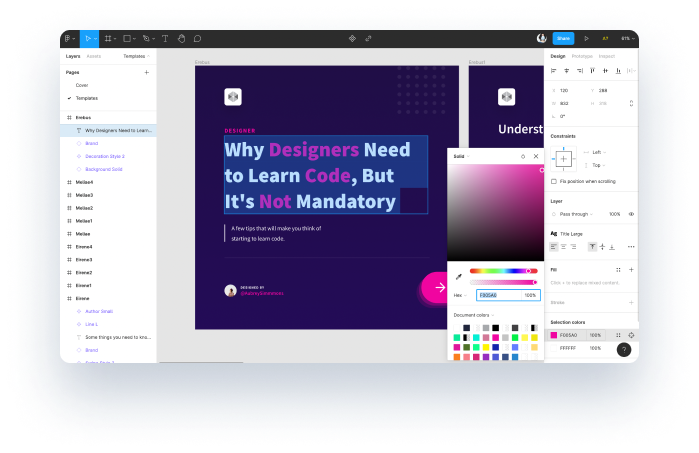The image size is (699, 453).
Task: Add a new fill with plus icon
Action: click(x=630, y=269)
